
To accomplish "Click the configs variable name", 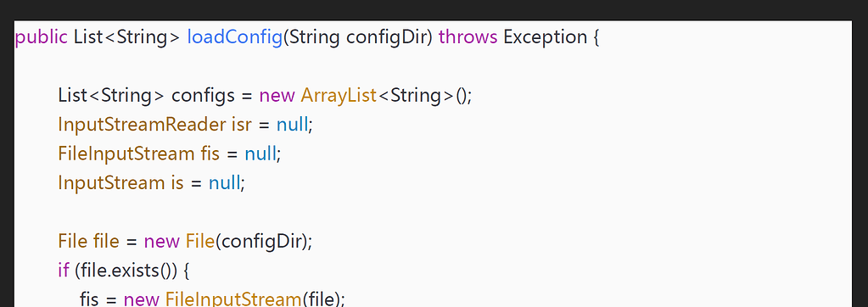I will [203, 96].
